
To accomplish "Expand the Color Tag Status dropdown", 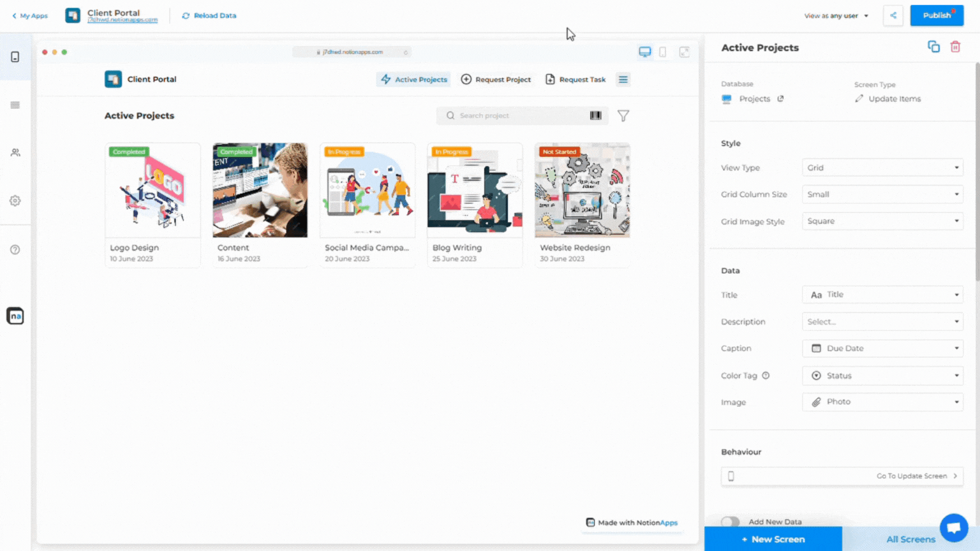I will point(882,376).
